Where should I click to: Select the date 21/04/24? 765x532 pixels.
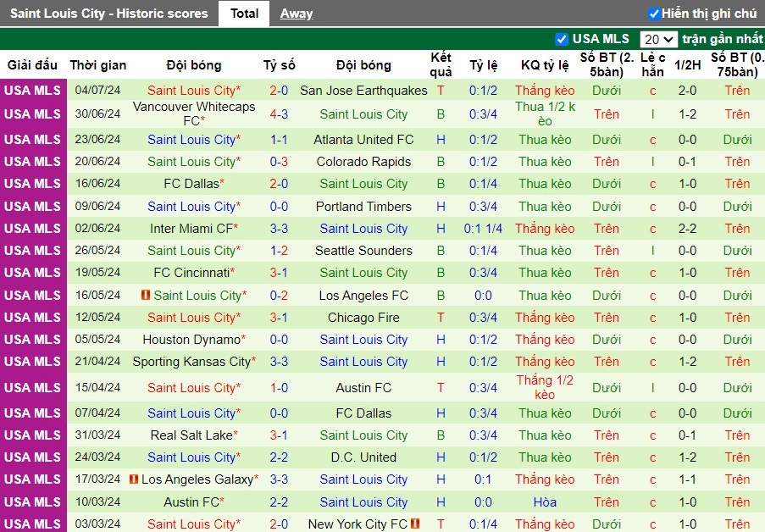click(x=97, y=362)
